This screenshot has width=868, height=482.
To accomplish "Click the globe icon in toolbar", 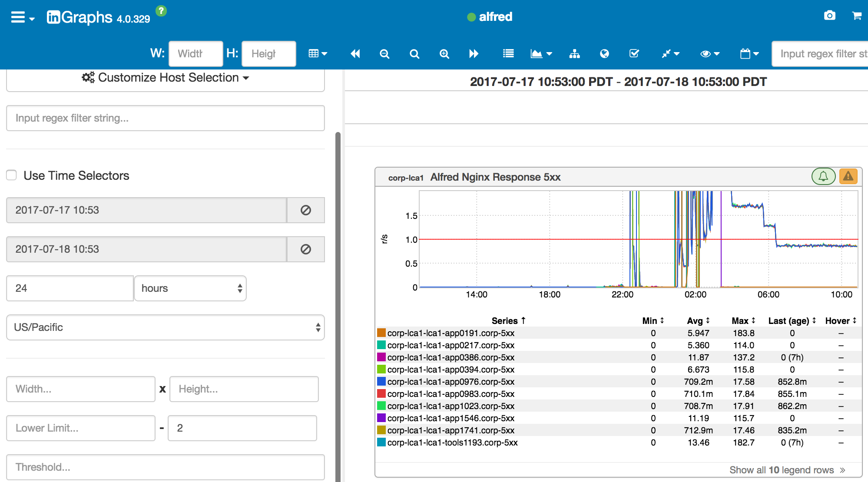I will click(x=604, y=54).
